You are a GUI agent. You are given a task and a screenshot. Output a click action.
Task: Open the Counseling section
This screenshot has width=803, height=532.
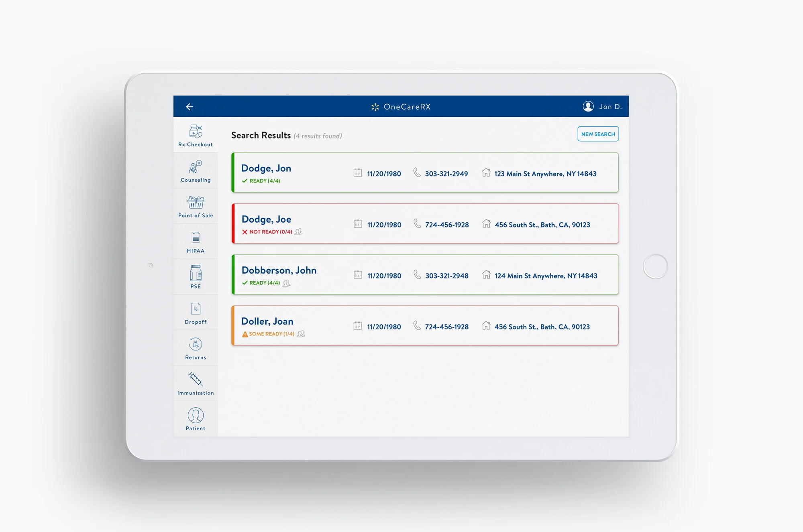[x=196, y=171]
